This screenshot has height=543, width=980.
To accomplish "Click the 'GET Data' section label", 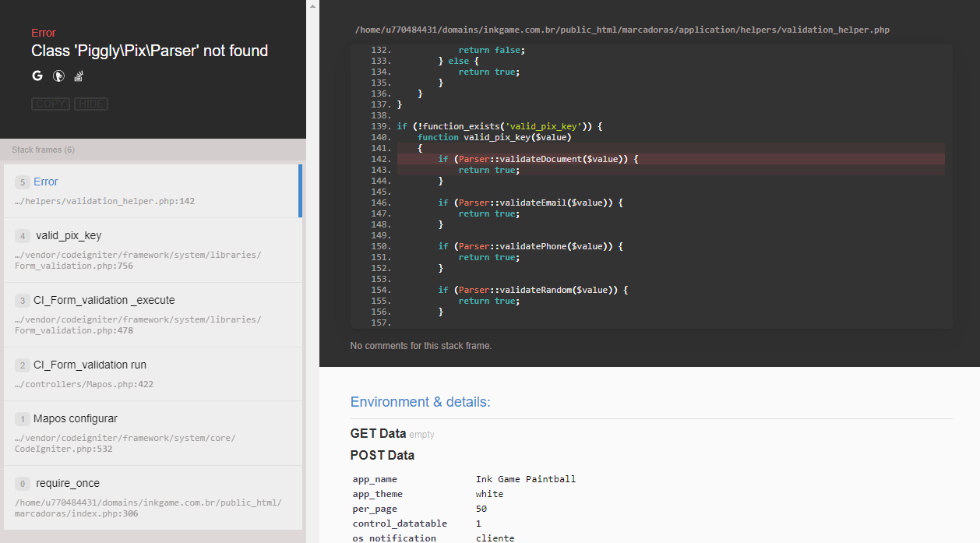I will click(379, 433).
